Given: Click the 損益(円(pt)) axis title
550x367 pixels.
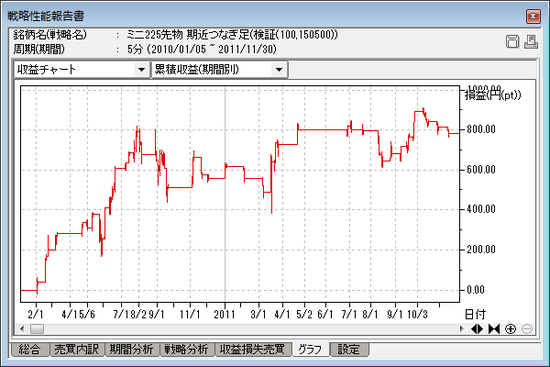Looking at the screenshot, I should point(492,95).
